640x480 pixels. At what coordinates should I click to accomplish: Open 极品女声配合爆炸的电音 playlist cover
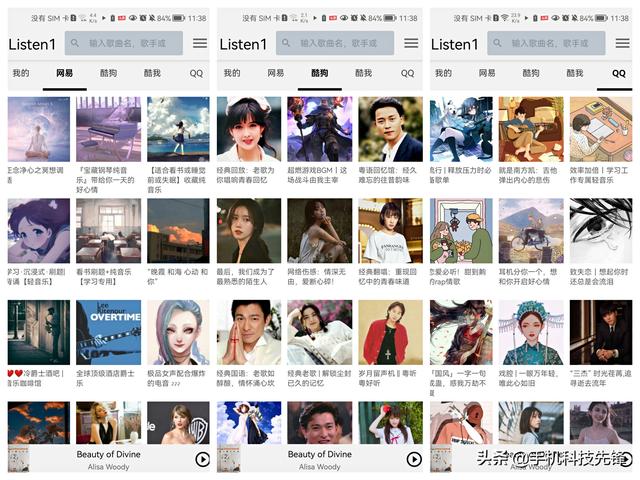[178, 332]
